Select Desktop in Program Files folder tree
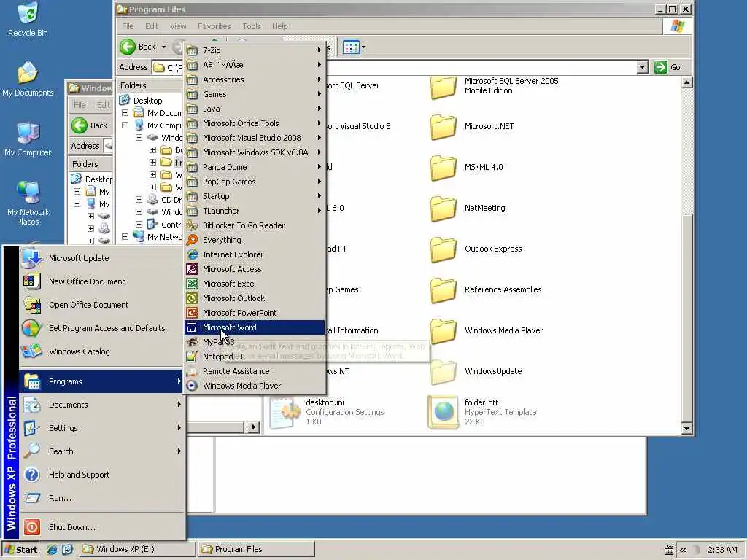The width and height of the screenshot is (747, 560). click(x=147, y=101)
